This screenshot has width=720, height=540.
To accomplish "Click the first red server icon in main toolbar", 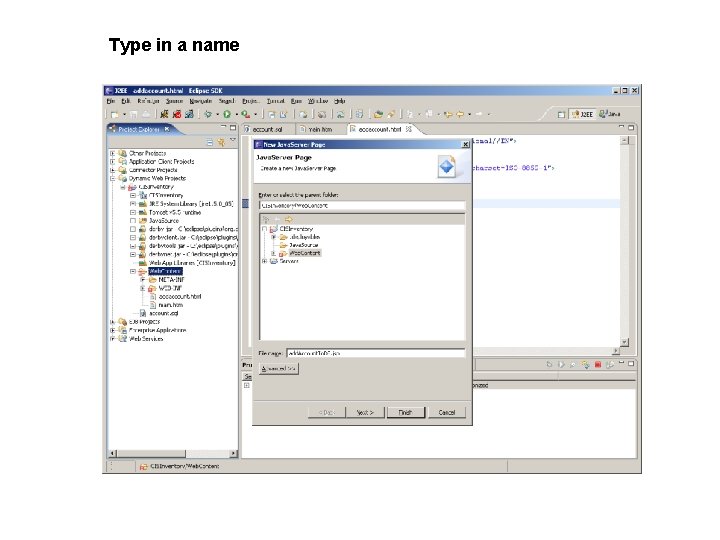I will tap(176, 114).
